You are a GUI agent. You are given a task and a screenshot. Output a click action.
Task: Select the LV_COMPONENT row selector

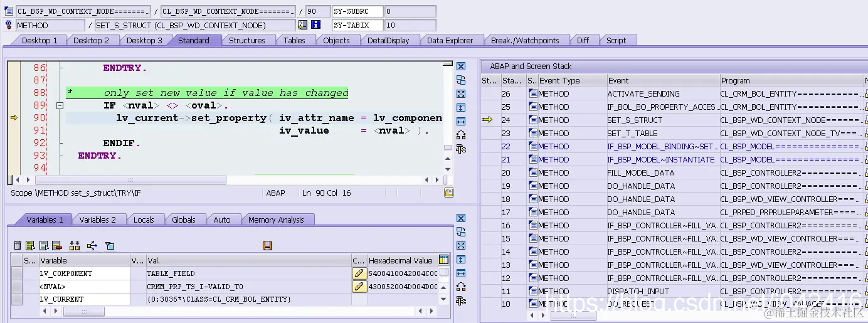pyautogui.click(x=17, y=273)
